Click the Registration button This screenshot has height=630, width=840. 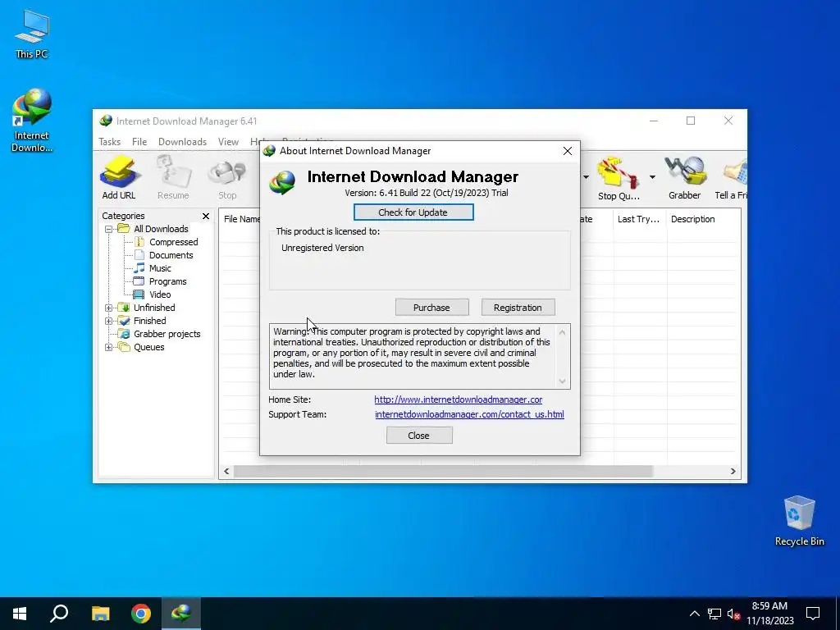(x=518, y=308)
